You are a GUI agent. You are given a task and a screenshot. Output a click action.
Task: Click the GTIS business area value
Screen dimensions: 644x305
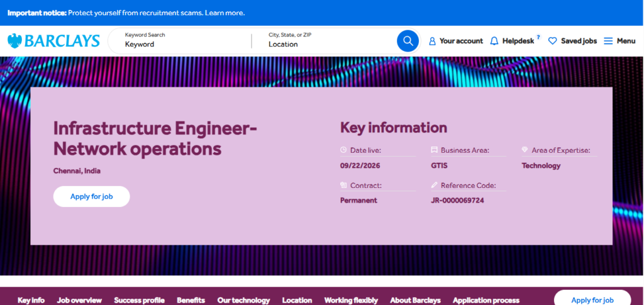tap(440, 166)
